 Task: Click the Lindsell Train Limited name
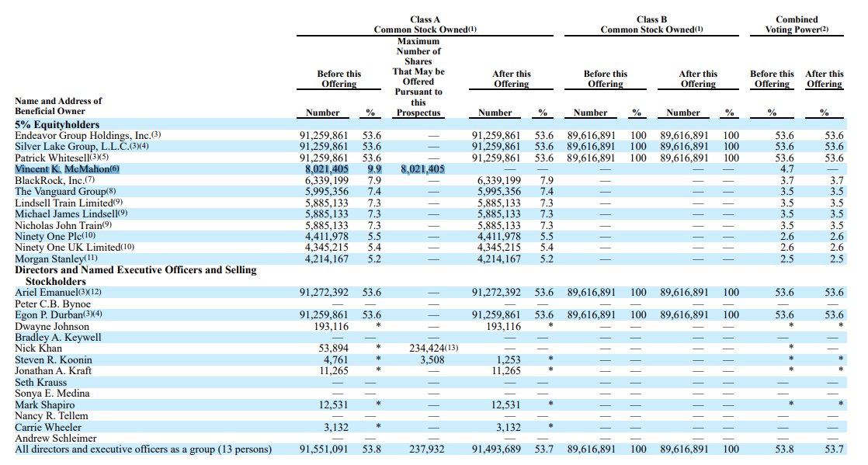pos(68,203)
